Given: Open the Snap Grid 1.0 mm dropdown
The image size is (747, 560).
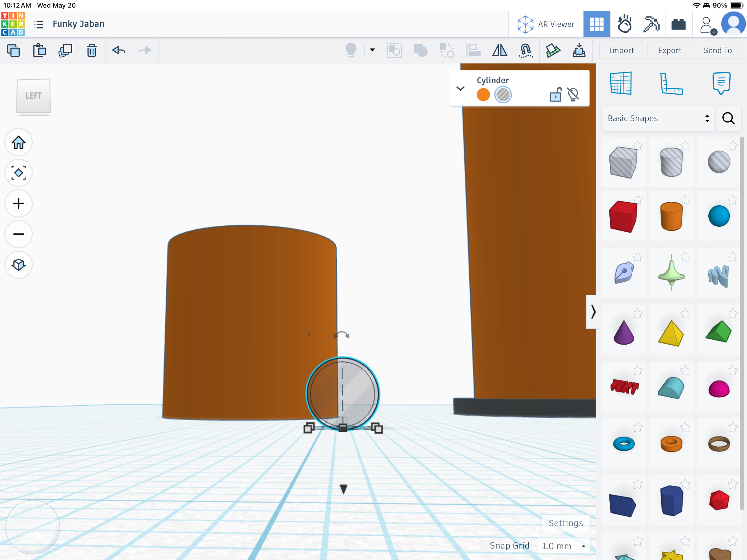Looking at the screenshot, I should point(564,546).
